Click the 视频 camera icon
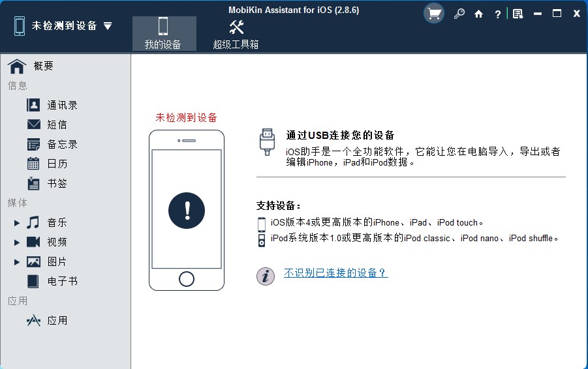This screenshot has height=369, width=588. [33, 242]
